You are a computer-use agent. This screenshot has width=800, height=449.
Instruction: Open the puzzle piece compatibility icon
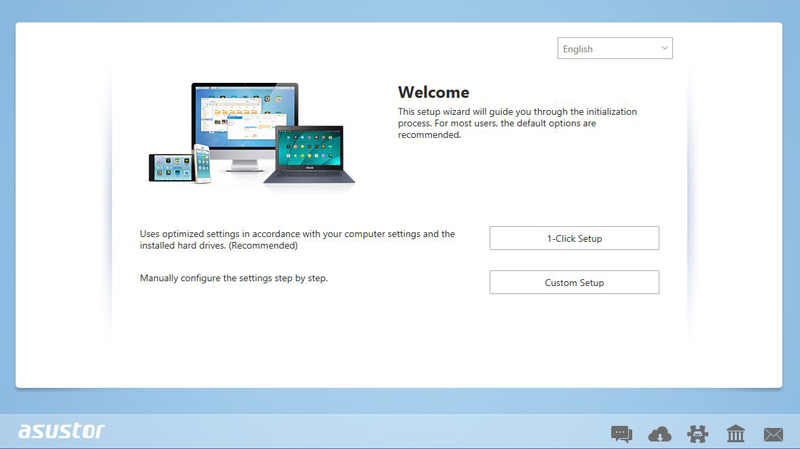coord(697,434)
